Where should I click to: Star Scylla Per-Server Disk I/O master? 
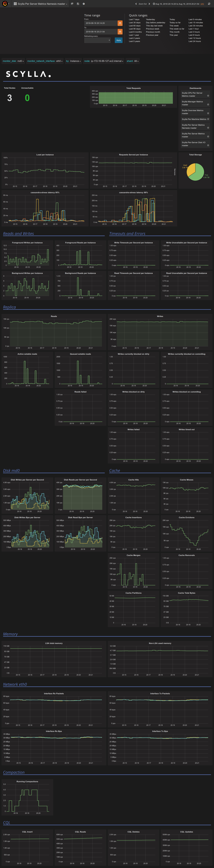(208, 145)
